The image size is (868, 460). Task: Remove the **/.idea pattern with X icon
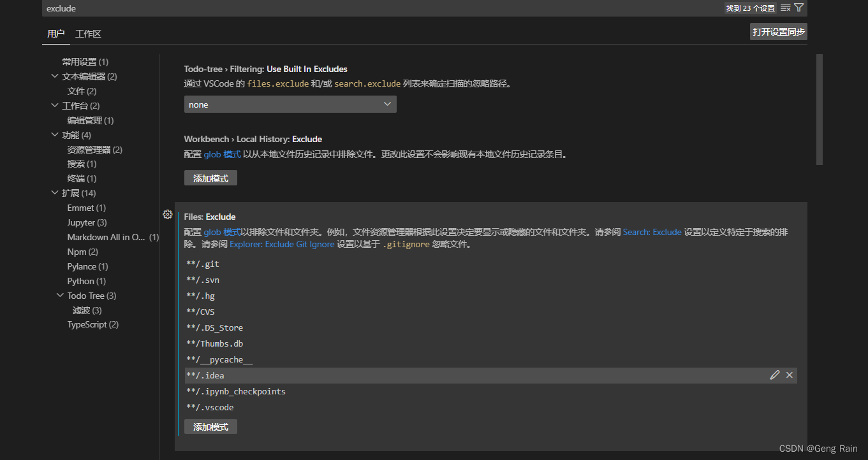pyautogui.click(x=790, y=375)
